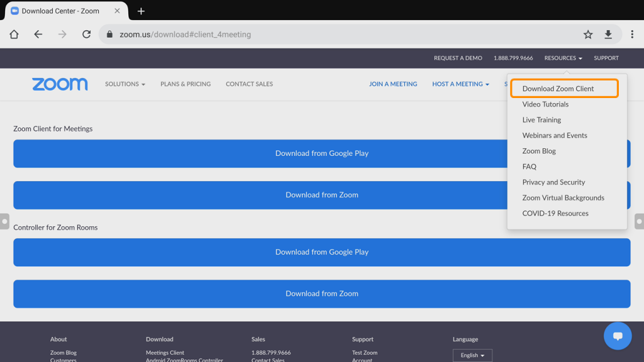The image size is (644, 362).
Task: Expand the Solutions dropdown
Action: [x=125, y=84]
